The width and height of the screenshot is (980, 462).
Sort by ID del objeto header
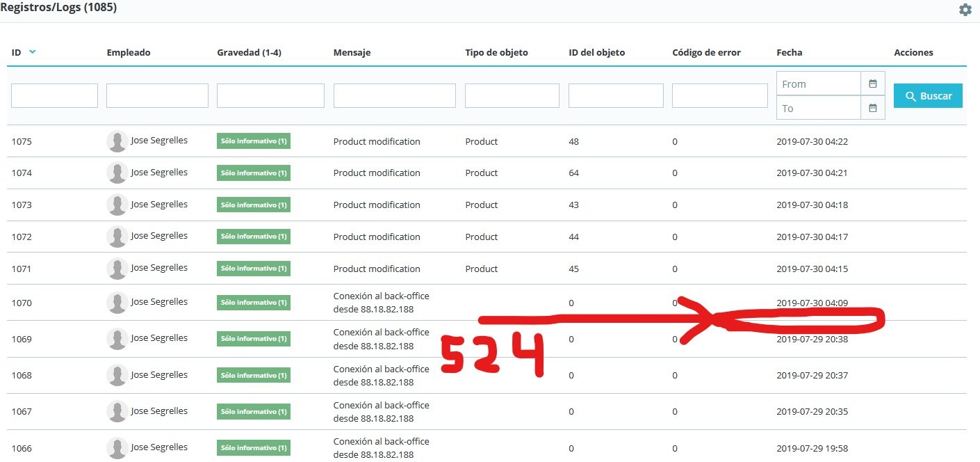click(596, 52)
